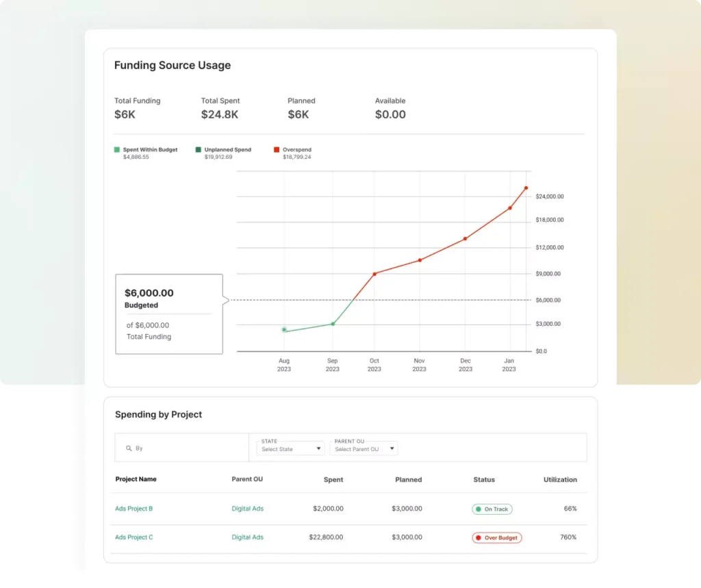This screenshot has height=588, width=701.
Task: Click the caret icon on the State selector
Action: pyautogui.click(x=318, y=449)
